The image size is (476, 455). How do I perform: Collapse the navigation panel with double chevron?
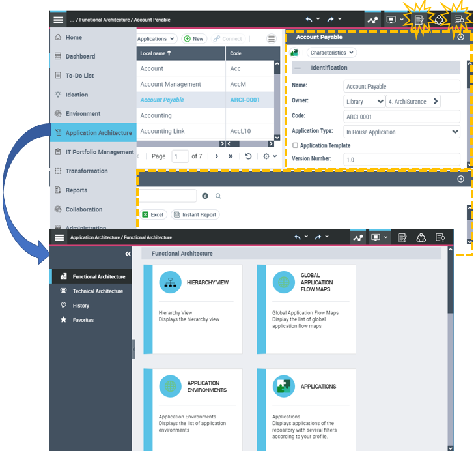pos(128,254)
